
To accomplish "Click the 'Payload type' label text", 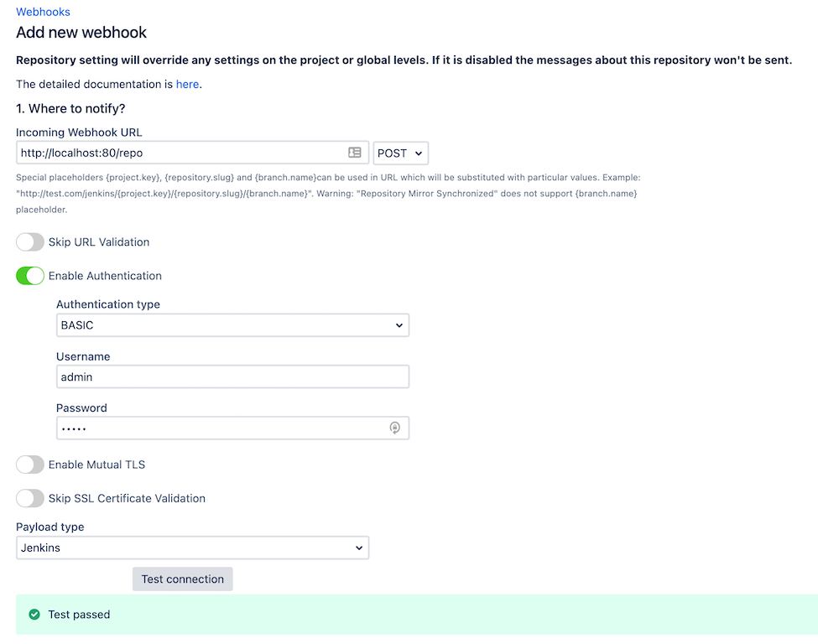I will tap(50, 527).
